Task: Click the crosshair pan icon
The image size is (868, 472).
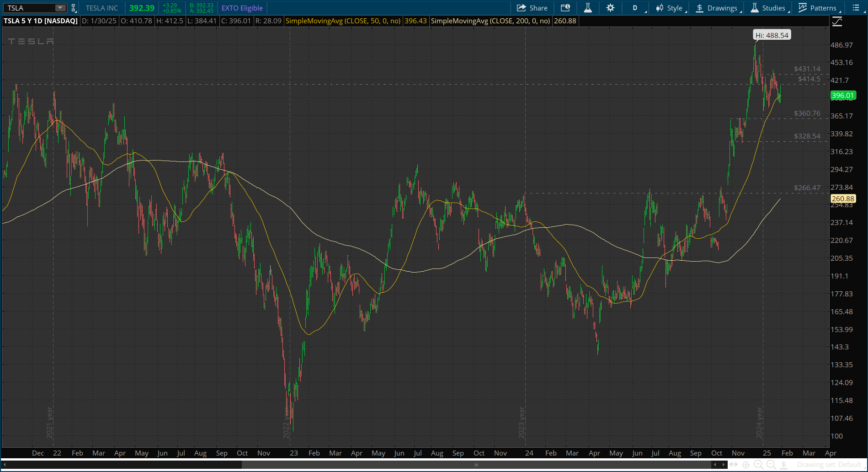Action: (x=746, y=465)
